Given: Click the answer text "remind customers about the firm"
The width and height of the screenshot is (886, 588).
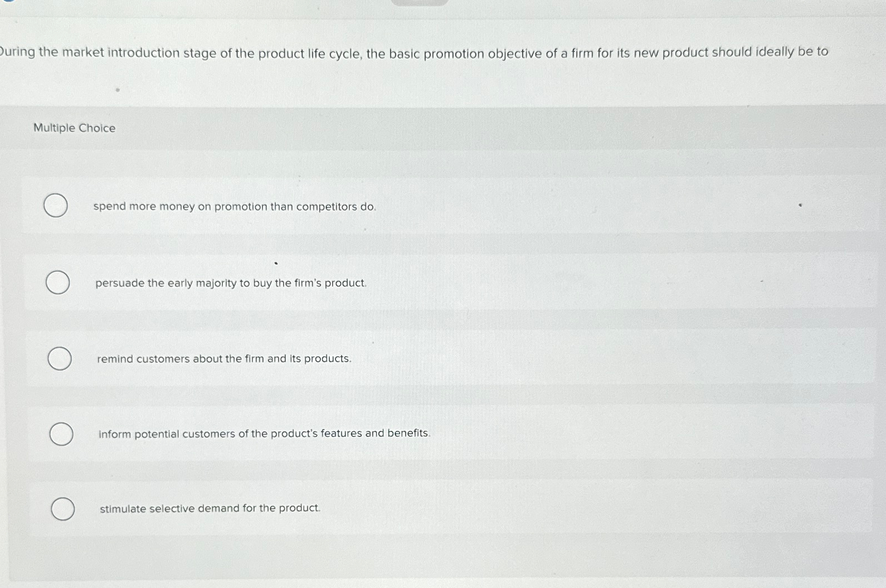Looking at the screenshot, I should pyautogui.click(x=223, y=358).
